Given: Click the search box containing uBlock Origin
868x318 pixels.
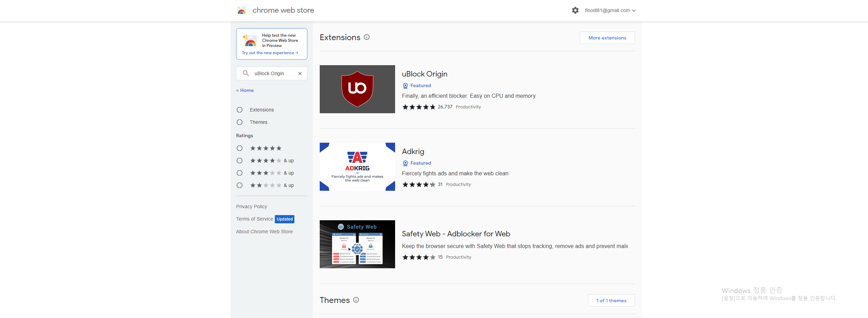Looking at the screenshot, I should [272, 73].
